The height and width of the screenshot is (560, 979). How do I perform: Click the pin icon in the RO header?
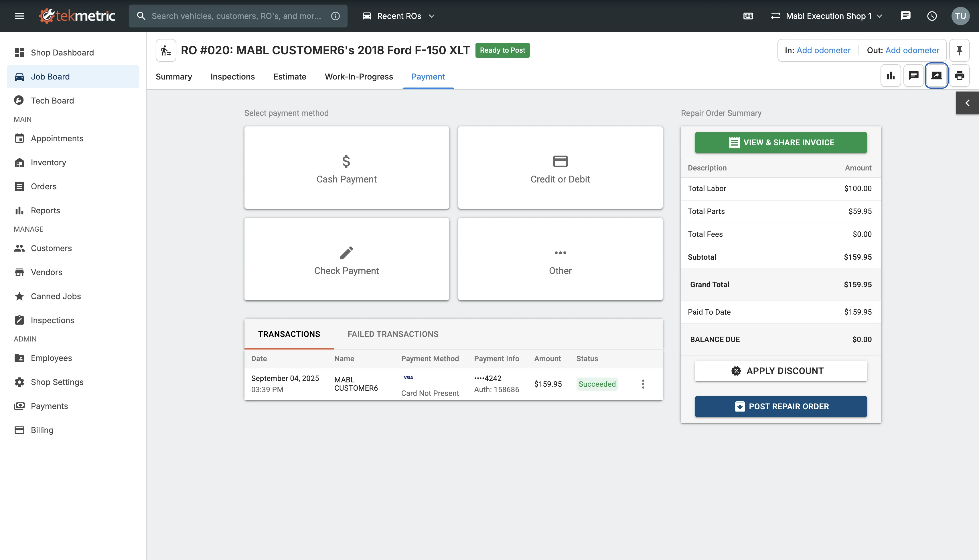click(959, 50)
